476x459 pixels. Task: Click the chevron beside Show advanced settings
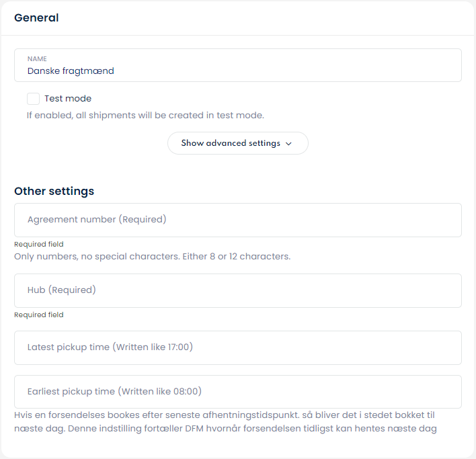coord(289,144)
